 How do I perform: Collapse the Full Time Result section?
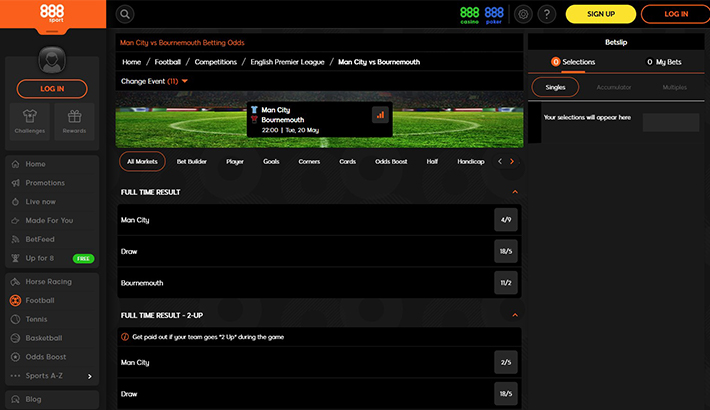pyautogui.click(x=515, y=192)
